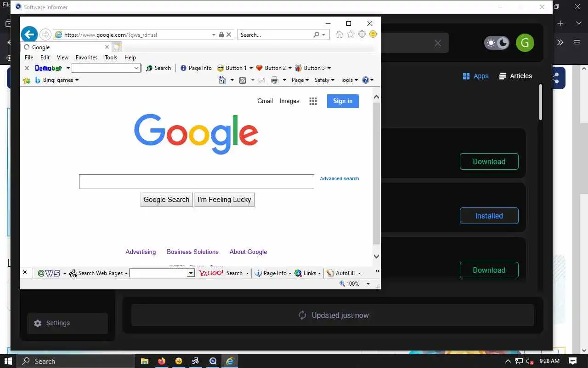Open the Tools menu in menu bar

point(111,57)
